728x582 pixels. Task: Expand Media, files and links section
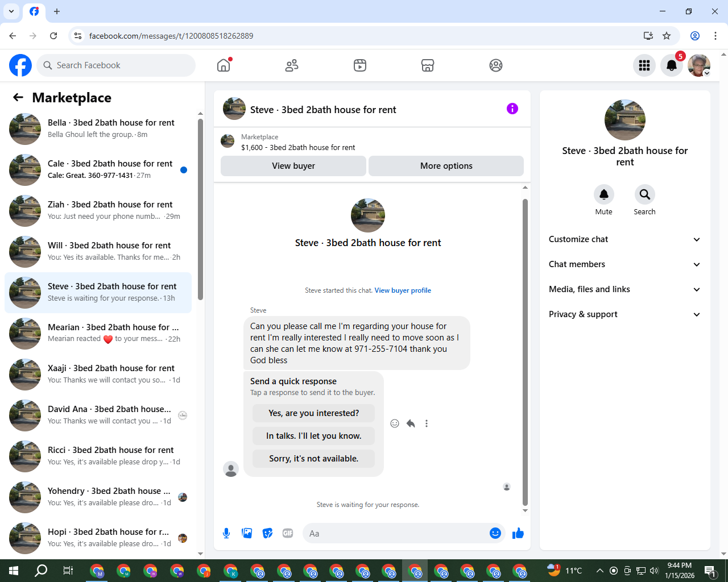624,289
